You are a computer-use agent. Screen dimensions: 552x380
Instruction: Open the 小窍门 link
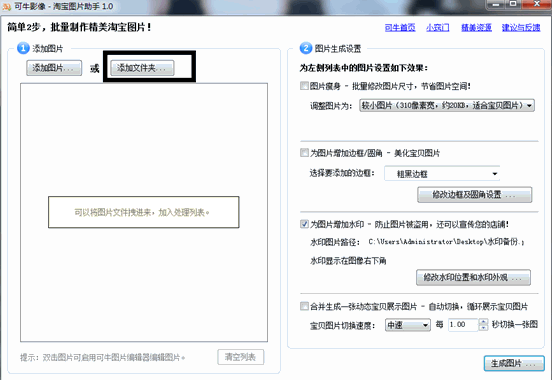(x=438, y=27)
